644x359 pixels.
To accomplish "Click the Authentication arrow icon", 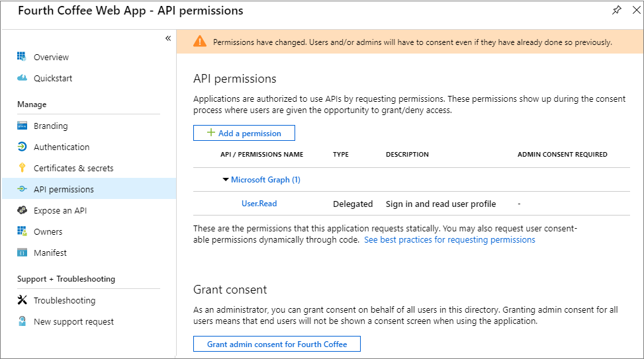I will point(22,147).
